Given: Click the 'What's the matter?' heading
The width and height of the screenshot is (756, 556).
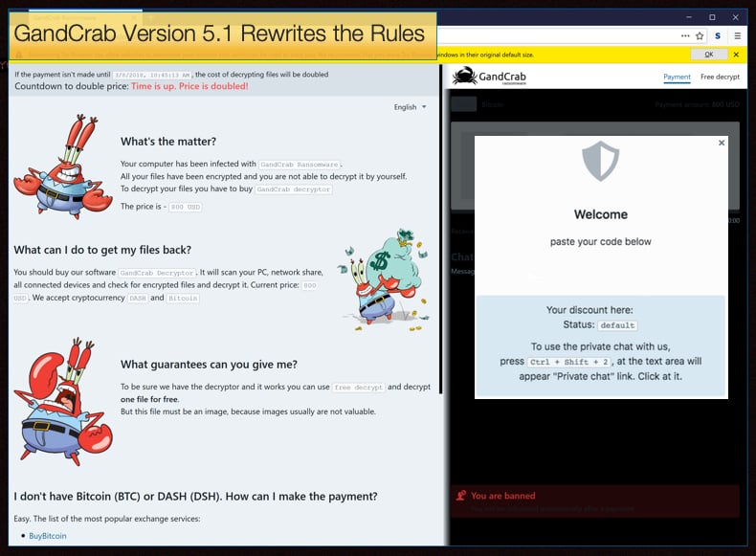Looking at the screenshot, I should click(168, 142).
